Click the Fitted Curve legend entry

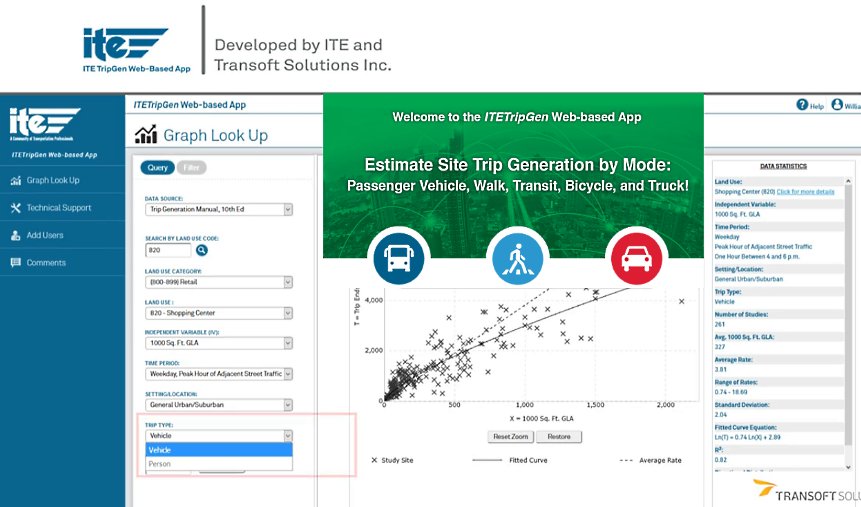coord(510,460)
